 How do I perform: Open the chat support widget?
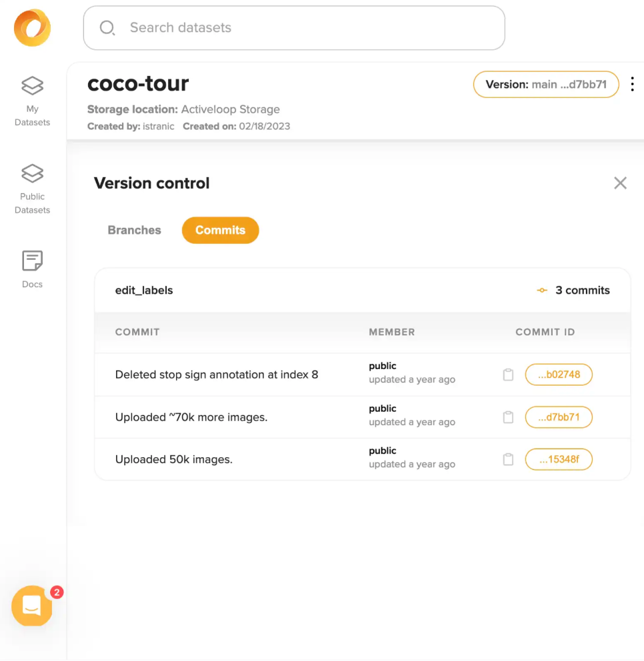point(32,606)
